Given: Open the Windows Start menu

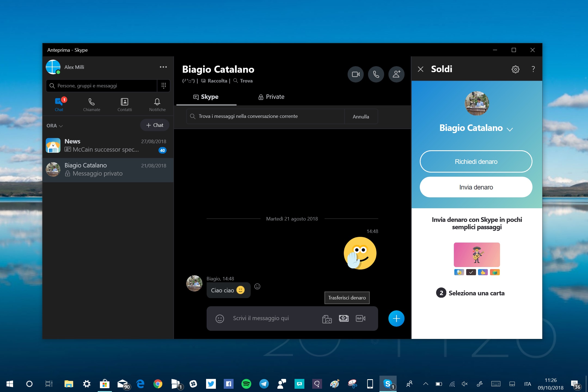Looking at the screenshot, I should 10,384.
